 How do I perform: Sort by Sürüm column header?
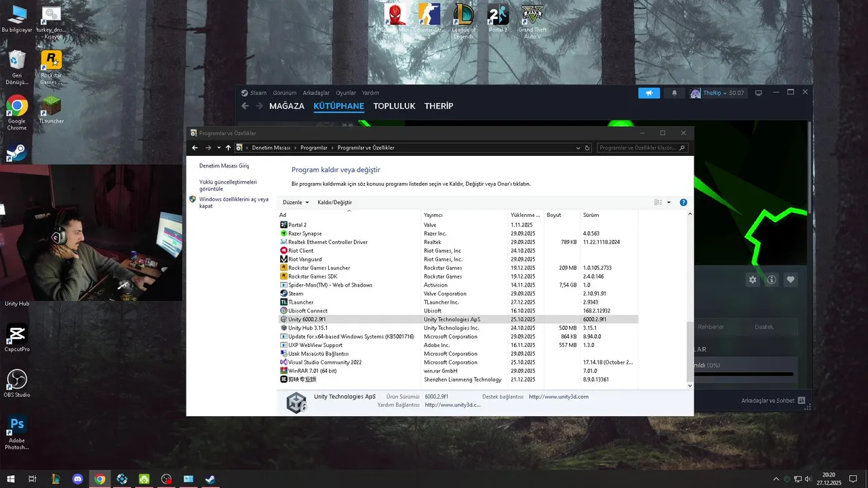(x=609, y=215)
